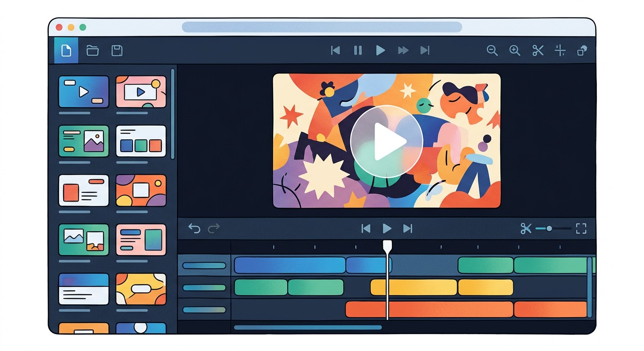Select the blue play-button template thumbnail
The image size is (644, 351).
click(x=84, y=92)
